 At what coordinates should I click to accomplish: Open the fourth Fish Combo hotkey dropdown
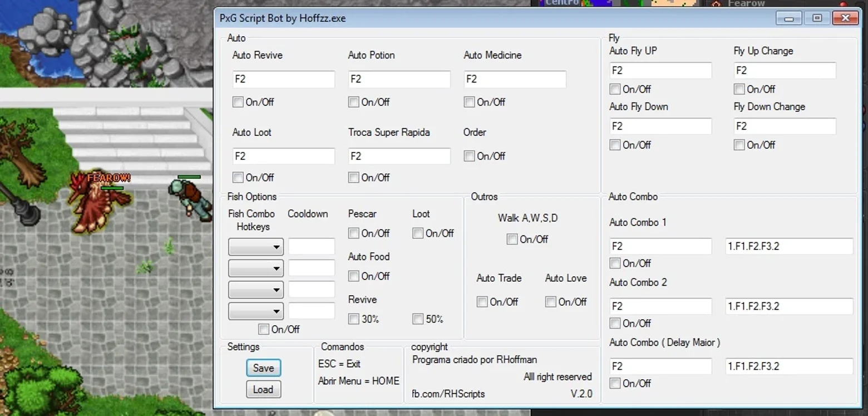256,311
